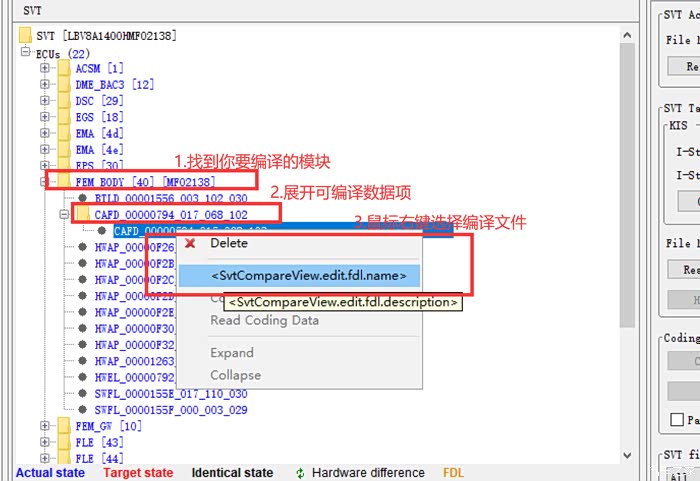Expand the FLE [43] node
The image size is (700, 481).
tap(45, 442)
